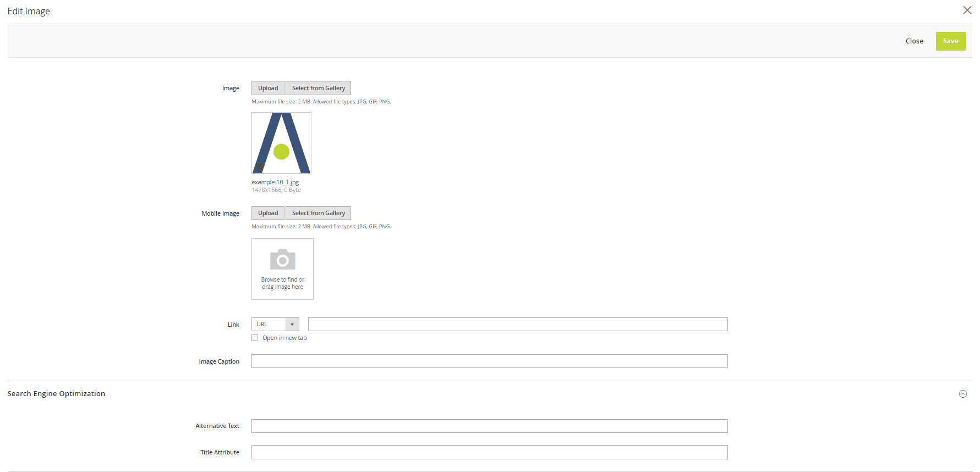Screen dimensions: 980x472
Task: Delete uploaded image using the trash icon
Action: (260, 166)
